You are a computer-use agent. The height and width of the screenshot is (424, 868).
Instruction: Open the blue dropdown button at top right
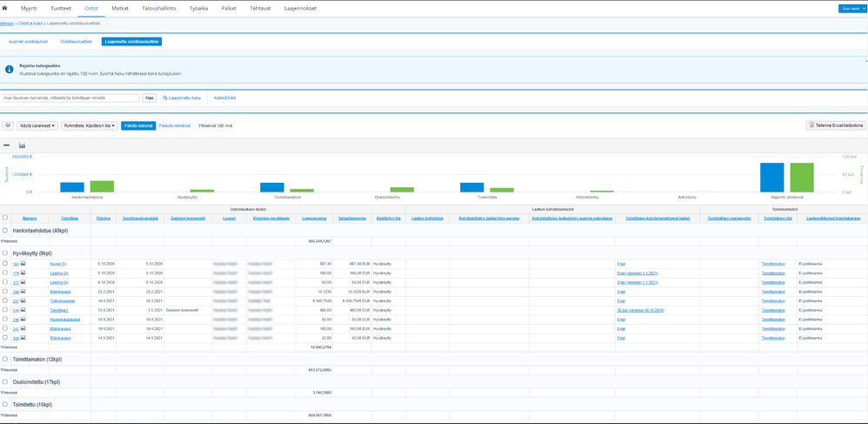(851, 9)
